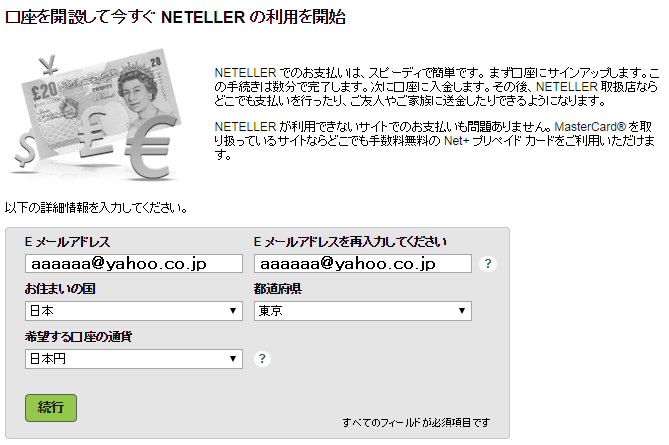Click the green 続行 button

coord(51,408)
